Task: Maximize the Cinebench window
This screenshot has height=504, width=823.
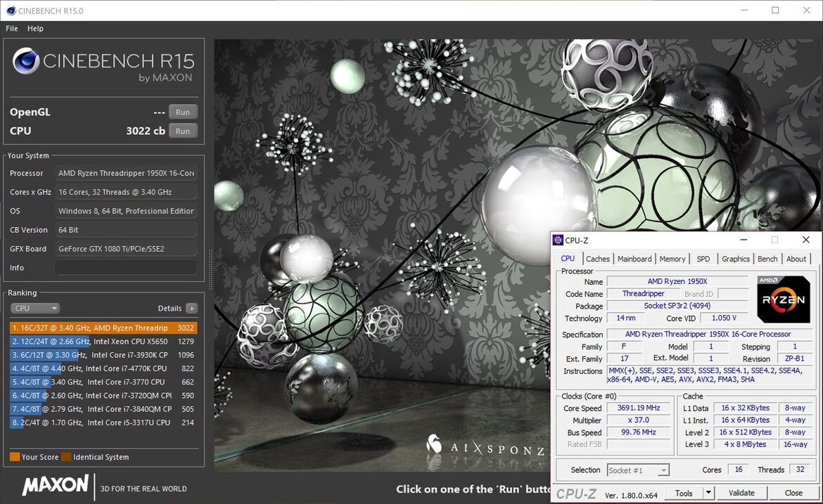Action: (775, 11)
